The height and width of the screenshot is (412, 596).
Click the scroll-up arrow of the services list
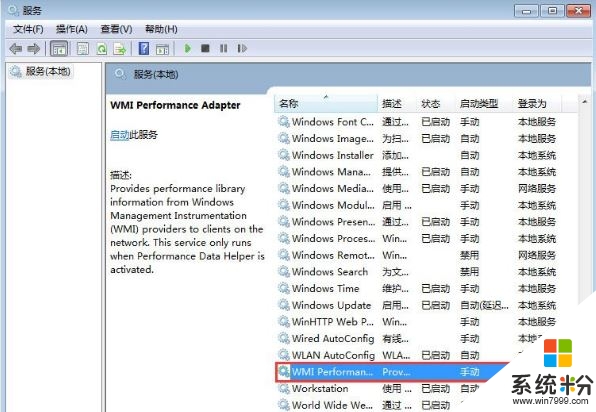(584, 101)
